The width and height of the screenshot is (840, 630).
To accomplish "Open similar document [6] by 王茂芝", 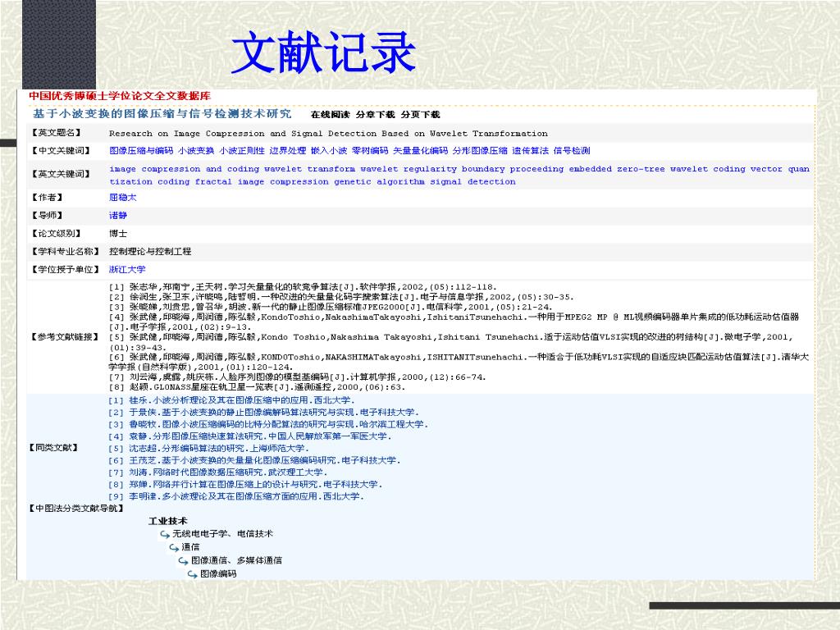I will pyautogui.click(x=254, y=461).
